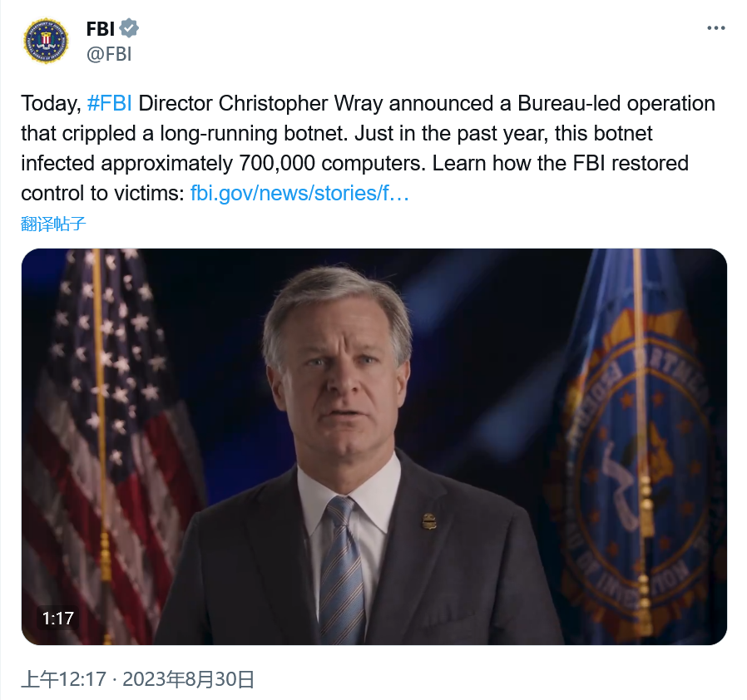Viewport: 747px width, 700px height.
Task: Follow the fbi.gov/news/stories link
Action: tap(299, 194)
